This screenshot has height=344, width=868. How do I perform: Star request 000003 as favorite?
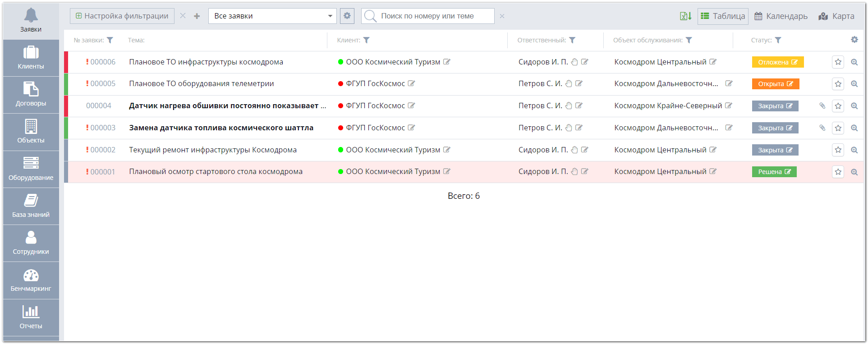click(838, 128)
